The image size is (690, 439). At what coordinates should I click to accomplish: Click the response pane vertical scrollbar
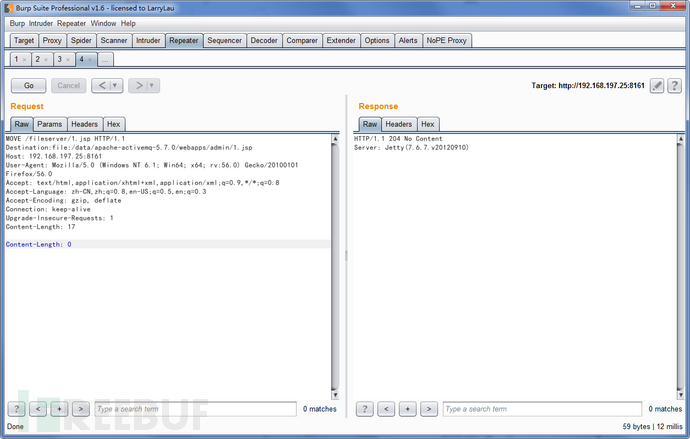pyautogui.click(x=681, y=267)
